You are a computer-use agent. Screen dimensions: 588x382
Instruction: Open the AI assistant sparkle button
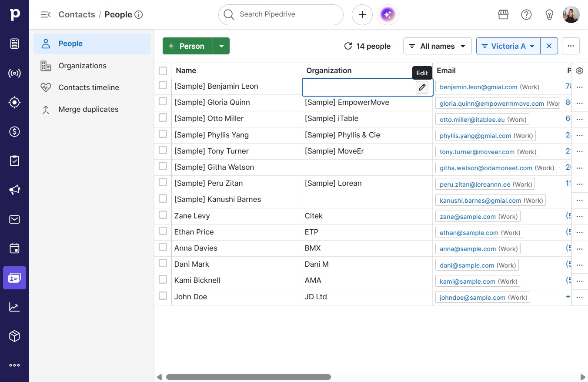tap(388, 15)
